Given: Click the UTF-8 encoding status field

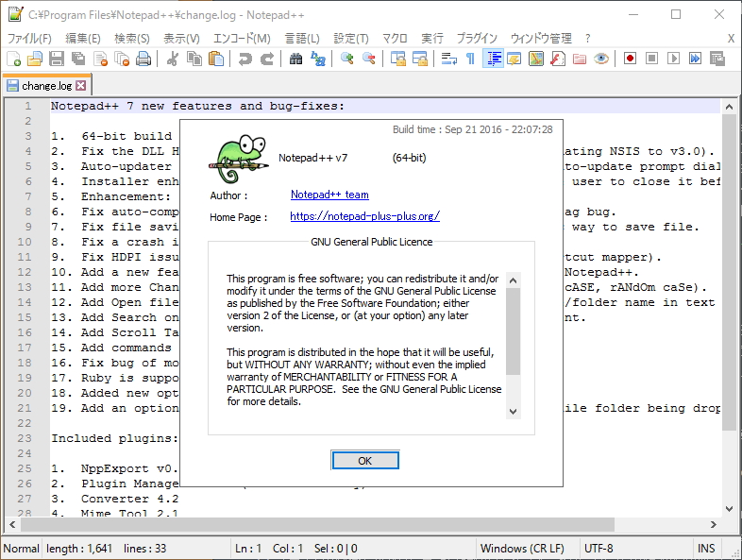Looking at the screenshot, I should 636,549.
